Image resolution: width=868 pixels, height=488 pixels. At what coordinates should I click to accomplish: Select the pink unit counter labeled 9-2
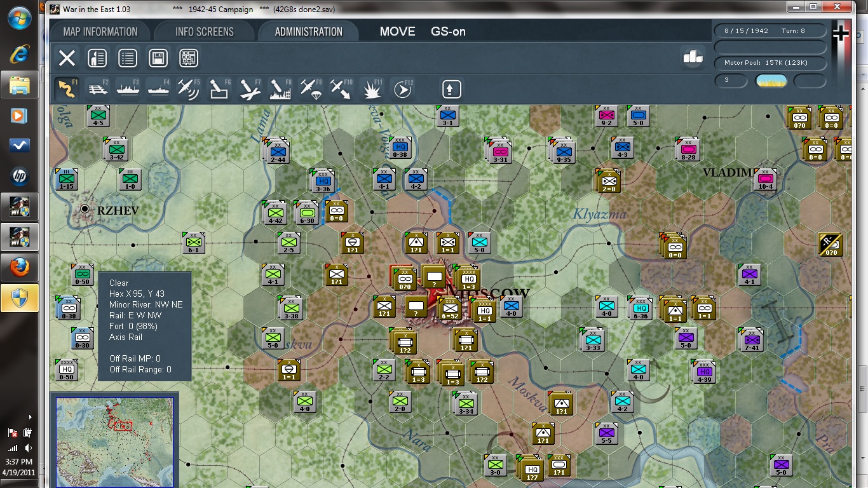(x=607, y=116)
